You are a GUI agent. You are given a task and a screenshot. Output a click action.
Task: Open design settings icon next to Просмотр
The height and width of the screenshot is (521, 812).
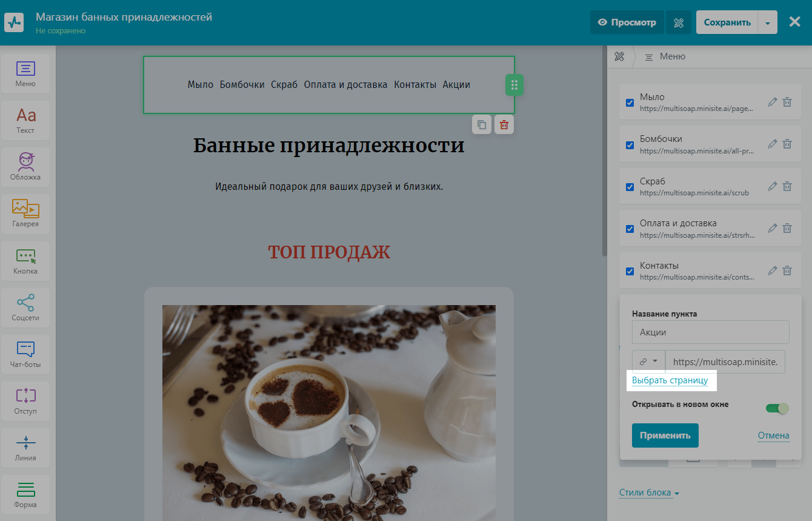pyautogui.click(x=679, y=22)
